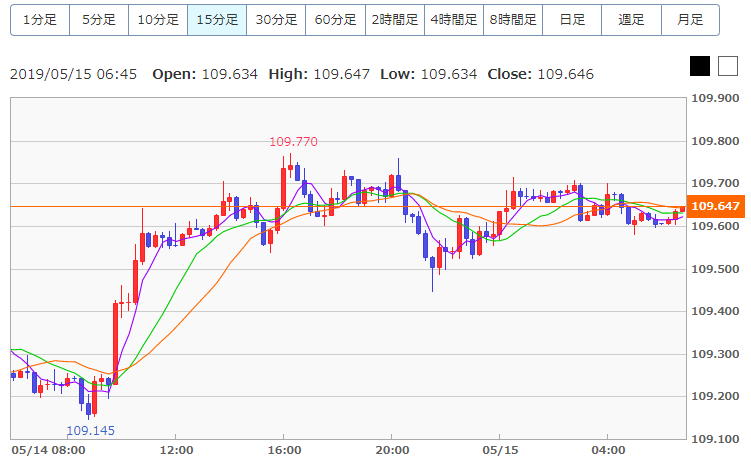Click the Open value 109.634
Screen dimensions: 751x462
pos(229,74)
